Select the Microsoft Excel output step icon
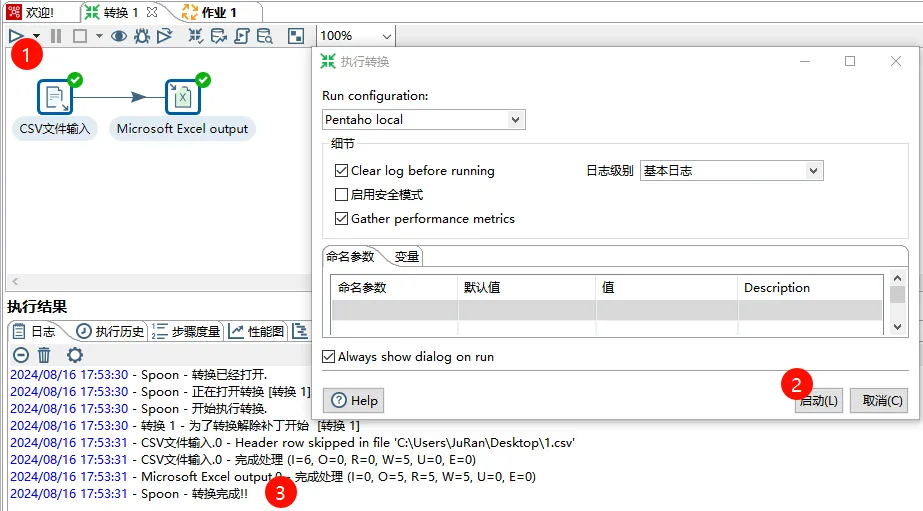 point(183,97)
